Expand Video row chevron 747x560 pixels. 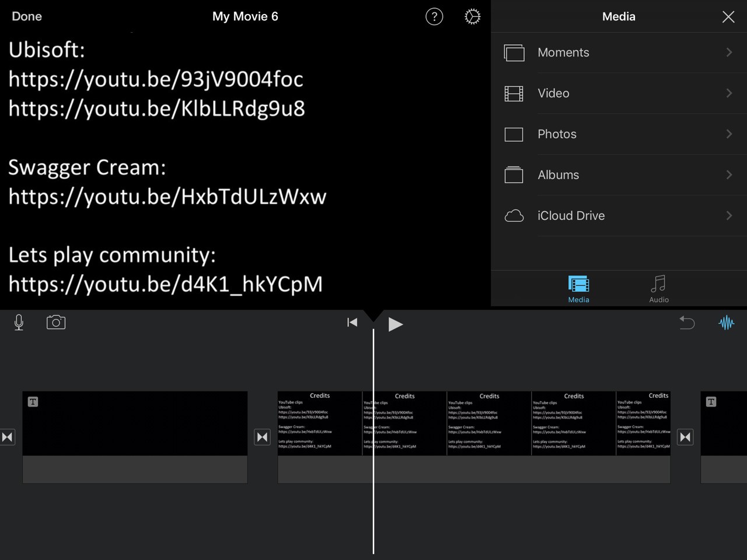pos(729,93)
